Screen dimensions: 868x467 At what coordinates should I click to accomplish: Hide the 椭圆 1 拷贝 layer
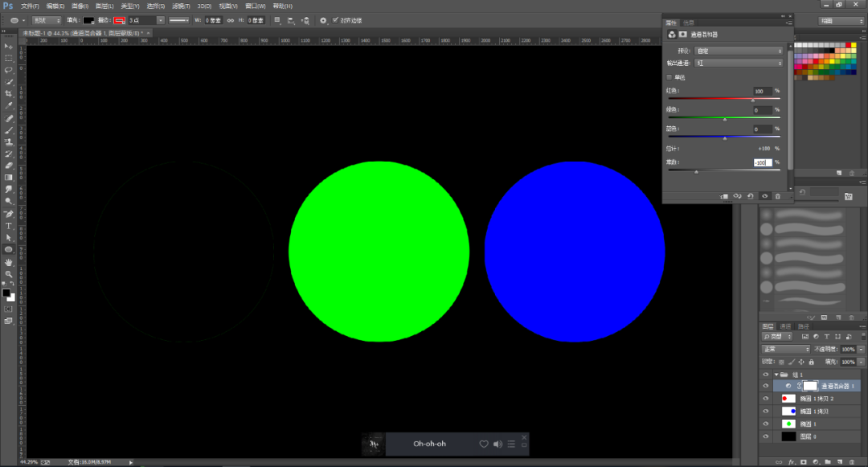click(766, 411)
